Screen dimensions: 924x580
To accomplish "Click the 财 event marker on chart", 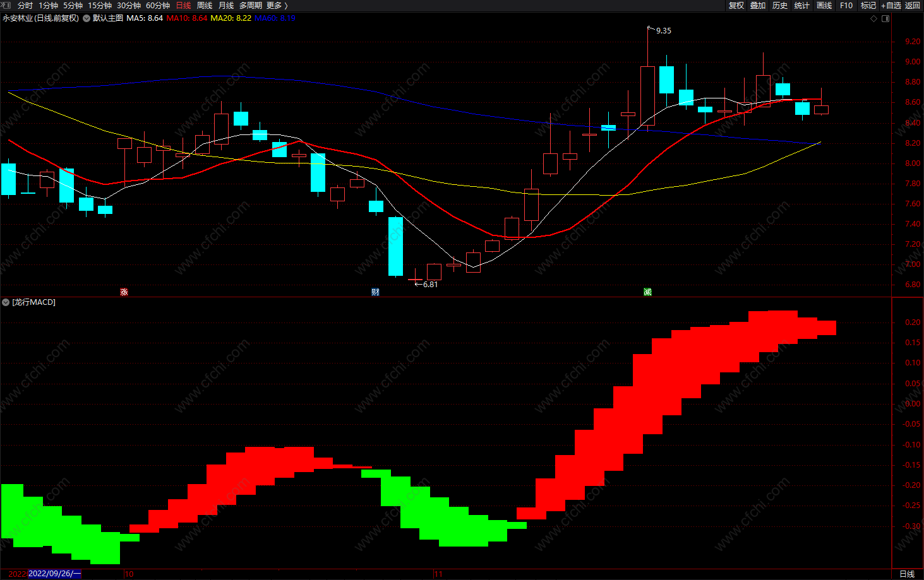I will tap(376, 292).
